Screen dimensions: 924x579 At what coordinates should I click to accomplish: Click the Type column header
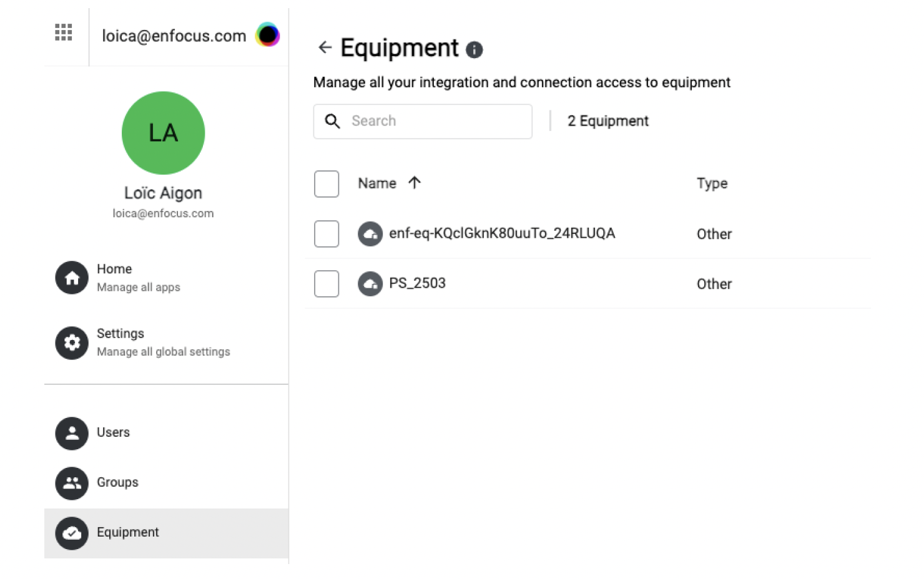[712, 183]
